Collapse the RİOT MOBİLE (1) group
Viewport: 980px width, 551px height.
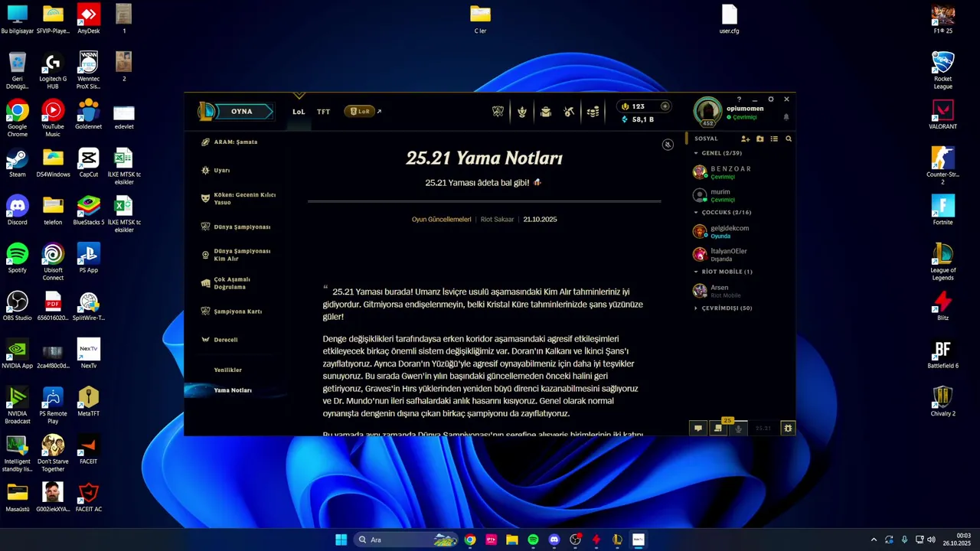(x=723, y=272)
